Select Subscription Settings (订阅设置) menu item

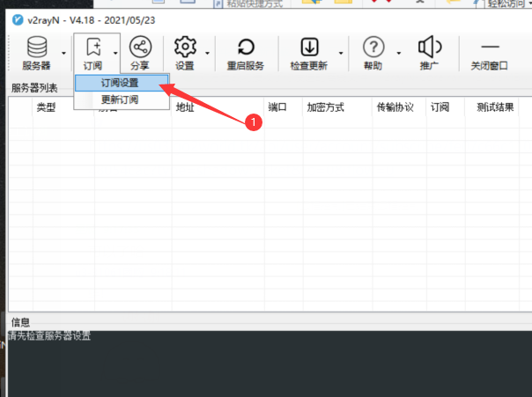click(x=120, y=83)
